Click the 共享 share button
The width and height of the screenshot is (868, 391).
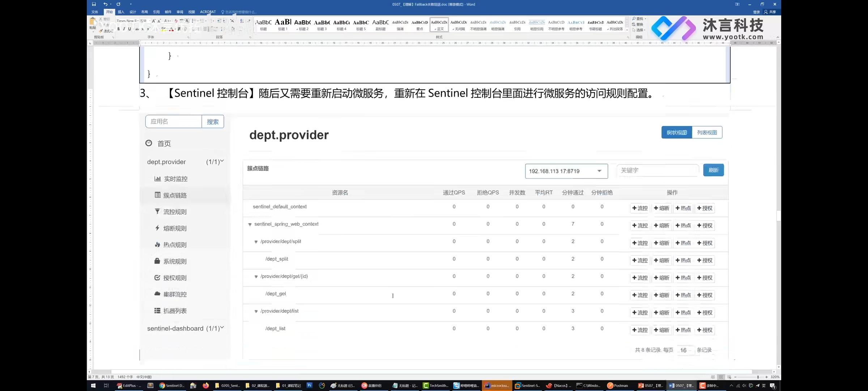coord(770,12)
